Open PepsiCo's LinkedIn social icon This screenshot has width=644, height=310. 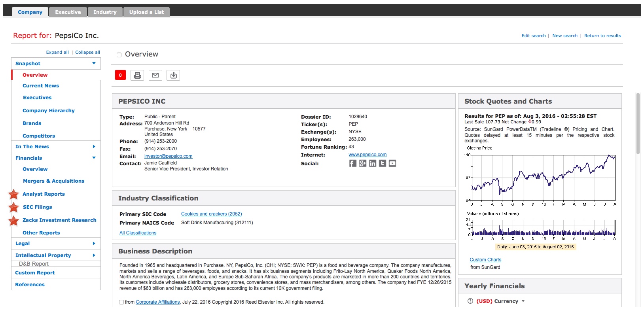click(372, 163)
